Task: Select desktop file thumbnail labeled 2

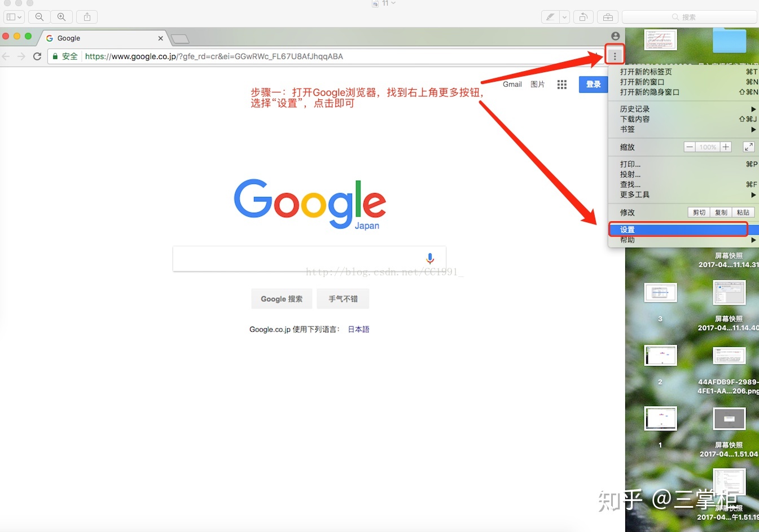Action: pyautogui.click(x=660, y=356)
